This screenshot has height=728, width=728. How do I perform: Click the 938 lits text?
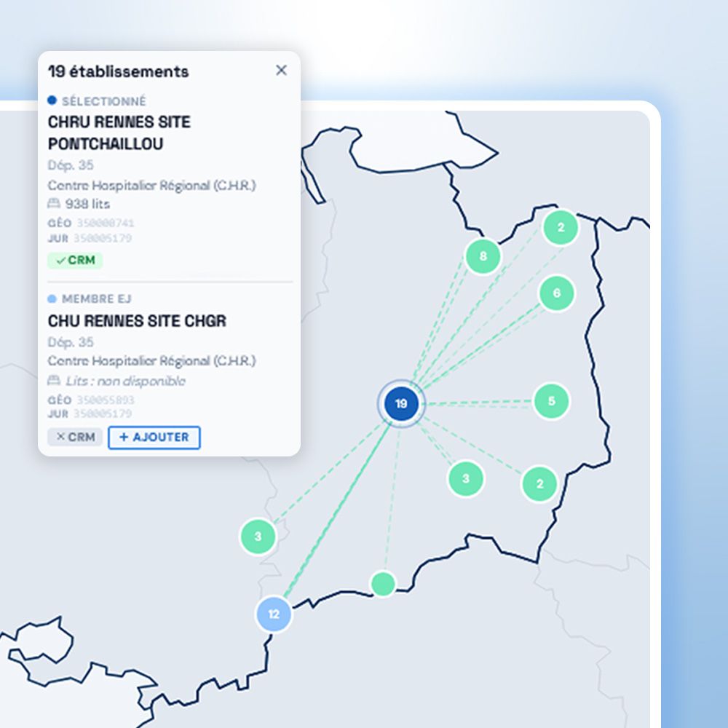click(88, 204)
